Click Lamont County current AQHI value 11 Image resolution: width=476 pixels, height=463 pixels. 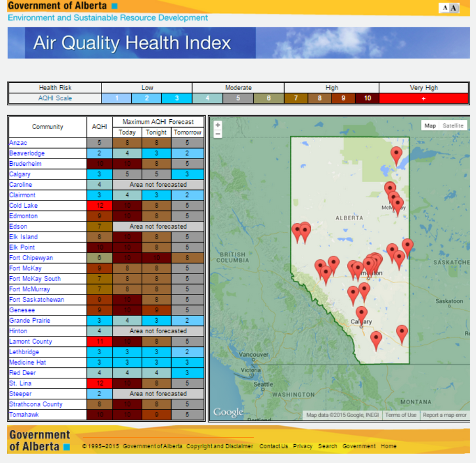(99, 342)
